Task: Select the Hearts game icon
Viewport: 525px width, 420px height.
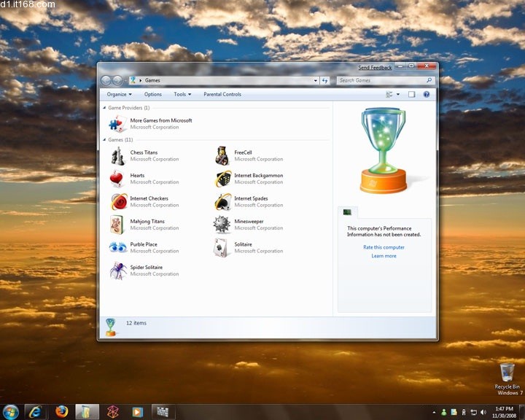Action: click(117, 179)
